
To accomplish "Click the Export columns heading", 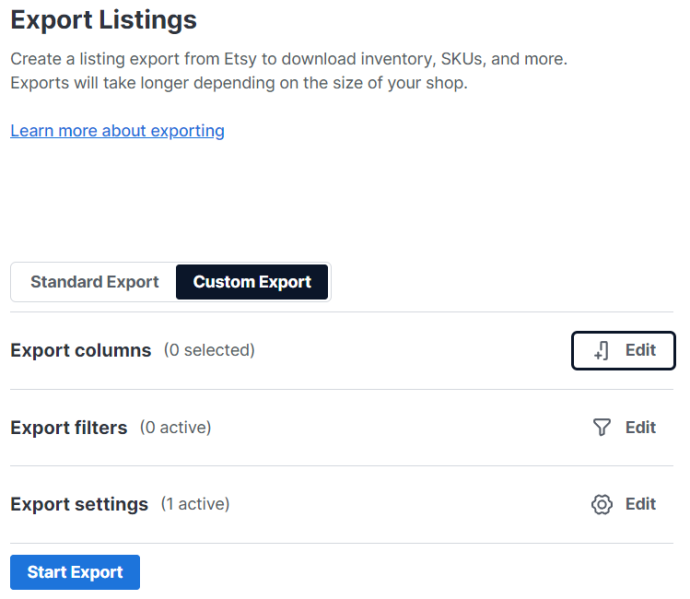I will tap(81, 351).
